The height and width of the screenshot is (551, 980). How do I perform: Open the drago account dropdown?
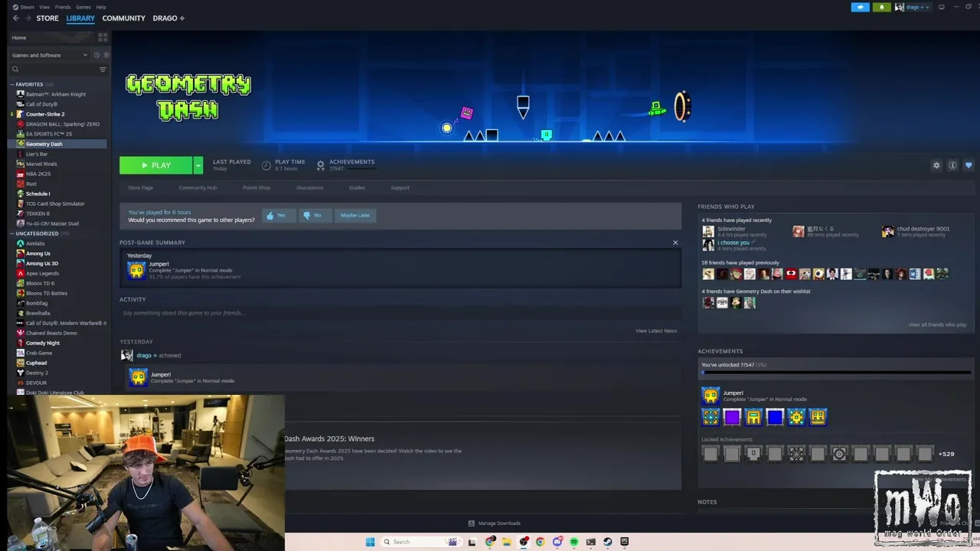pos(912,7)
